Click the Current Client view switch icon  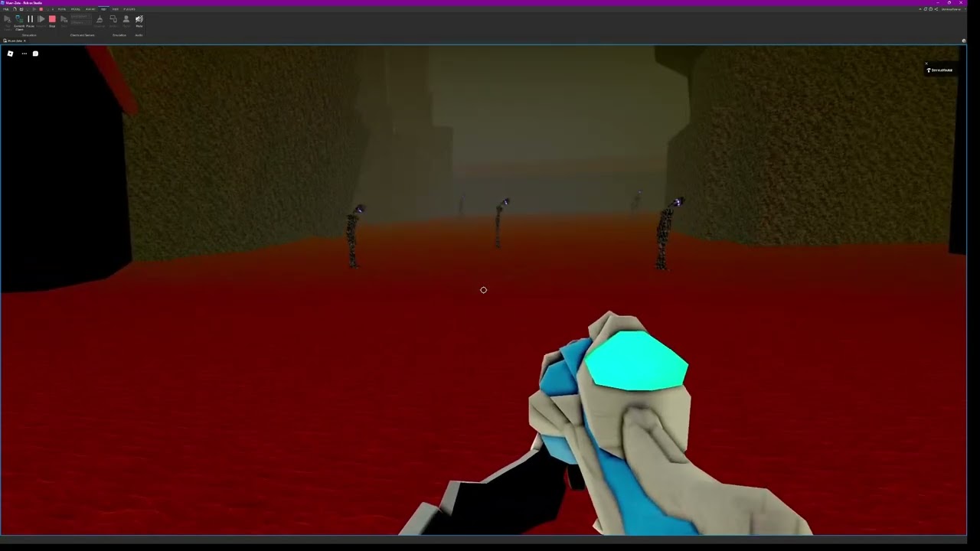19,19
